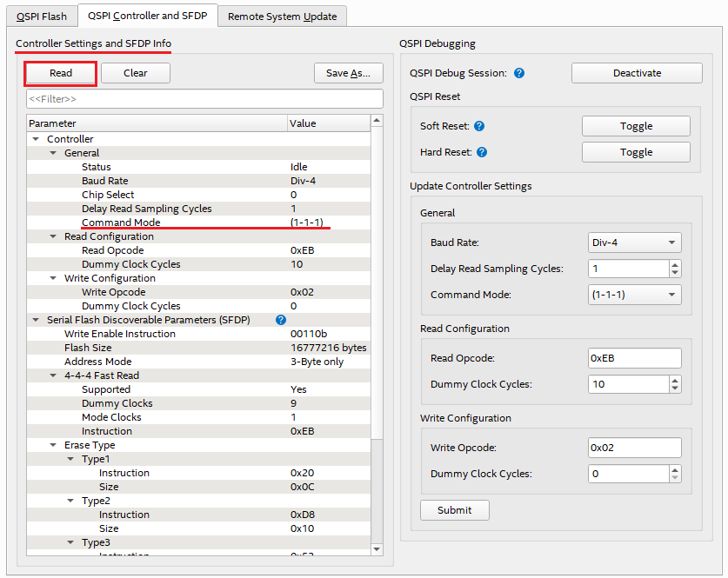728x578 pixels.
Task: Click the parameter table scrollbar down arrow
Action: pyautogui.click(x=377, y=548)
